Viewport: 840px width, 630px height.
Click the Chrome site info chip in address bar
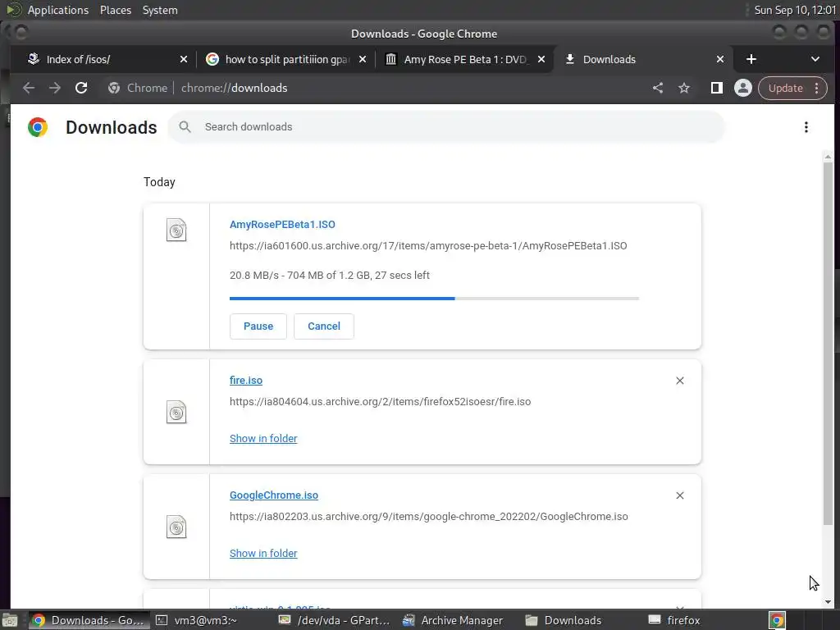pyautogui.click(x=138, y=88)
